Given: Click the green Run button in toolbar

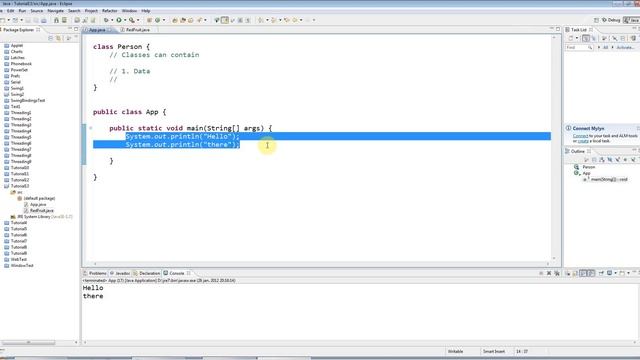Looking at the screenshot, I should pyautogui.click(x=119, y=20).
